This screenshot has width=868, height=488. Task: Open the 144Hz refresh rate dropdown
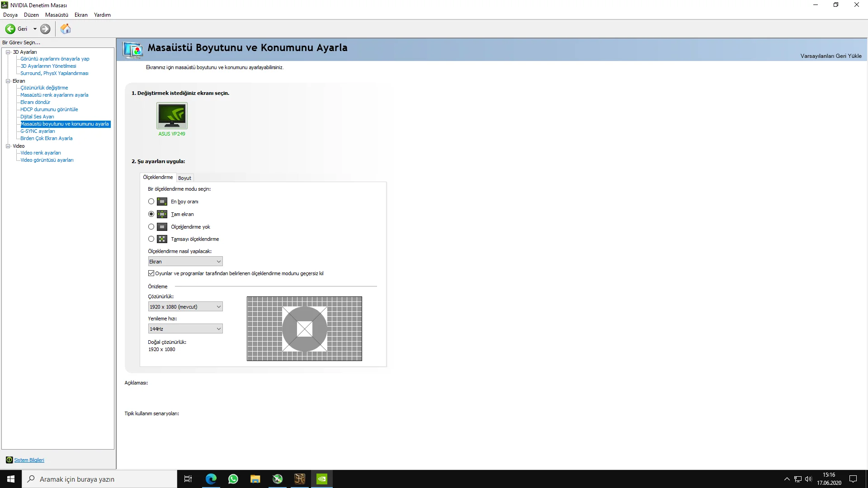185,329
